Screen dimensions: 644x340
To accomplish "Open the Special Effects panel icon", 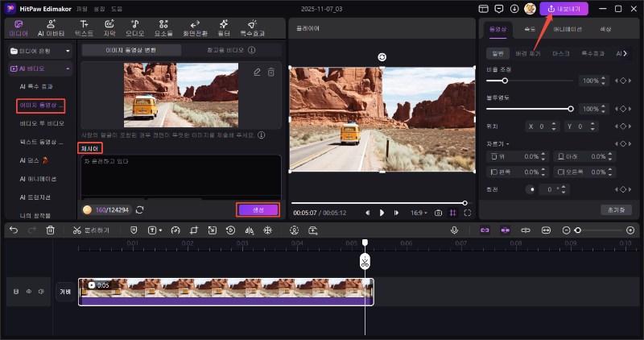I will (252, 28).
